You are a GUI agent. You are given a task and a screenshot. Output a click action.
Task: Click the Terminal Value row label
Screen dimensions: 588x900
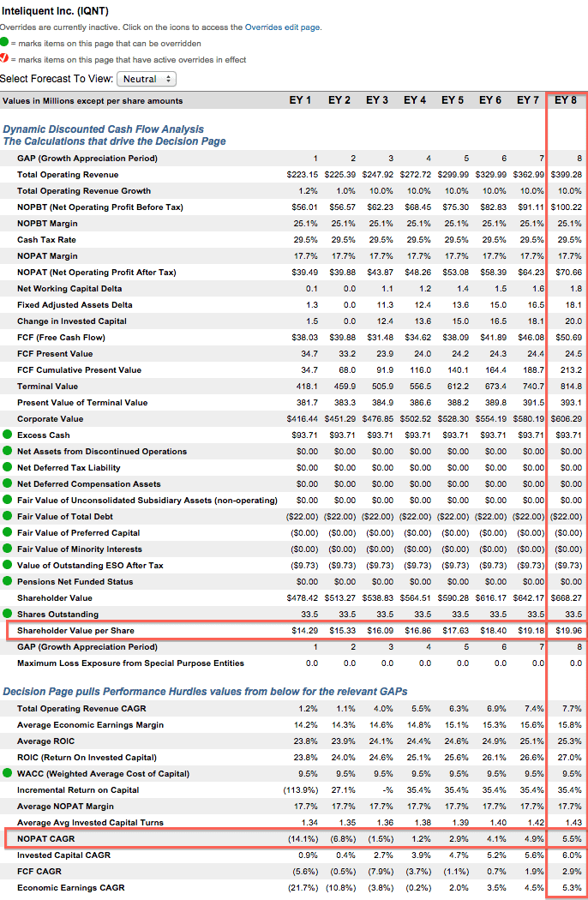[48, 387]
